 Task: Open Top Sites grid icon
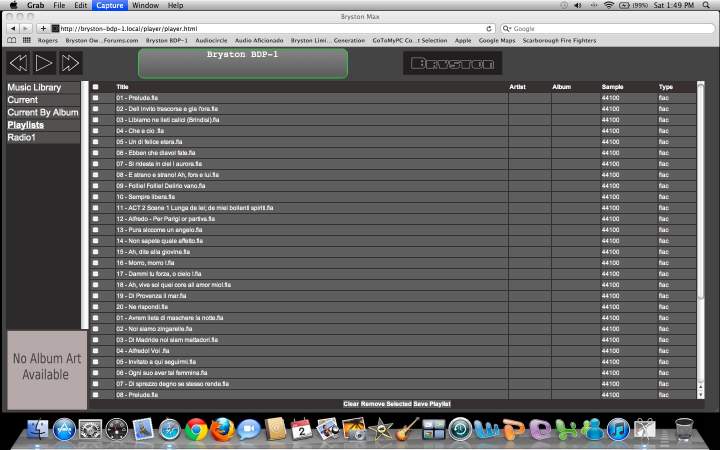27,40
